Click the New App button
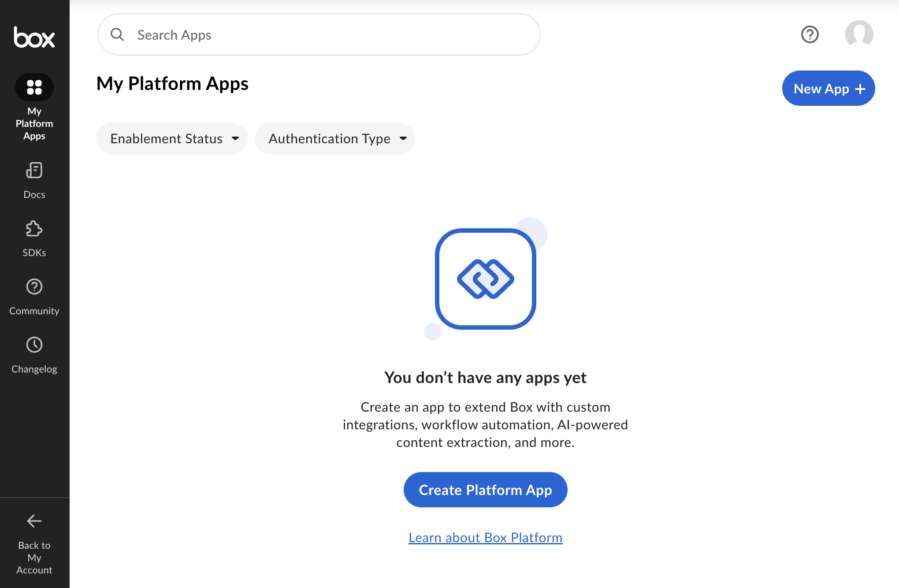The height and width of the screenshot is (588, 899). tap(828, 89)
